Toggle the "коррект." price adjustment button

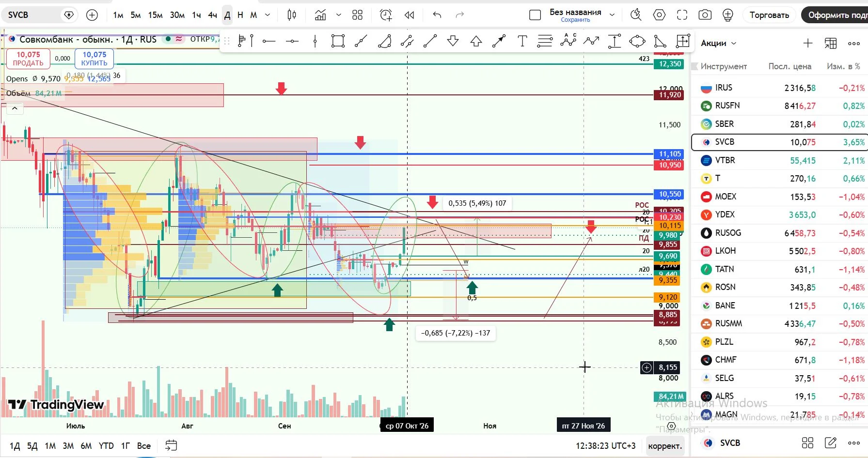coord(665,446)
